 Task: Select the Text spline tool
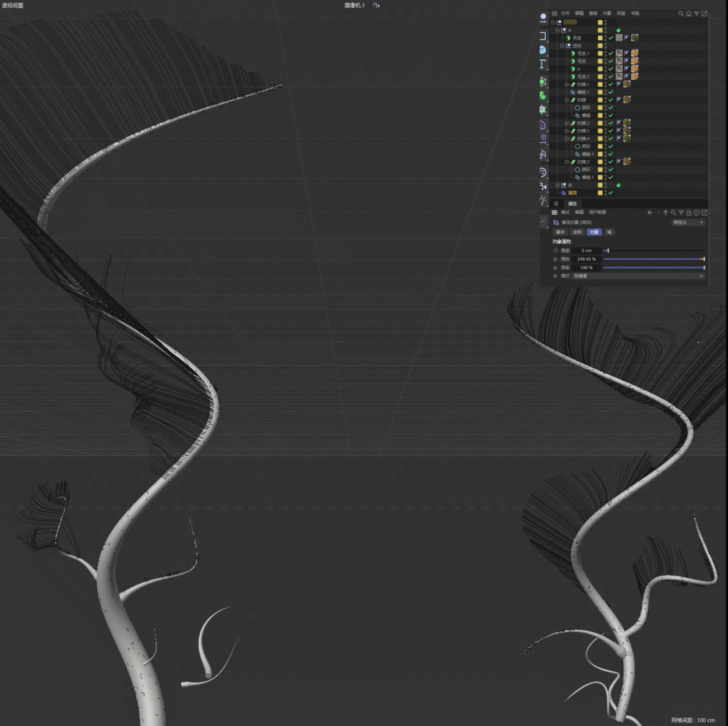(x=542, y=64)
